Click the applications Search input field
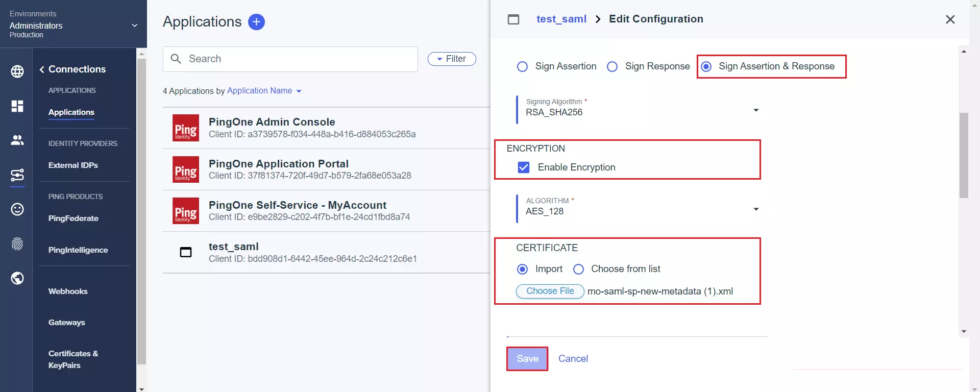The height and width of the screenshot is (392, 980). coord(290,59)
